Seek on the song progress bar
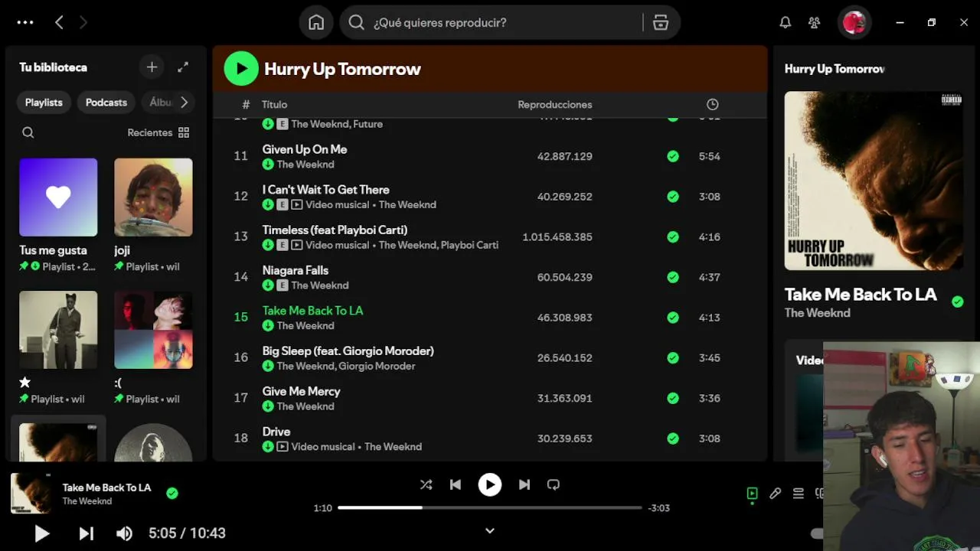Viewport: 980px width, 551px height. coord(490,507)
